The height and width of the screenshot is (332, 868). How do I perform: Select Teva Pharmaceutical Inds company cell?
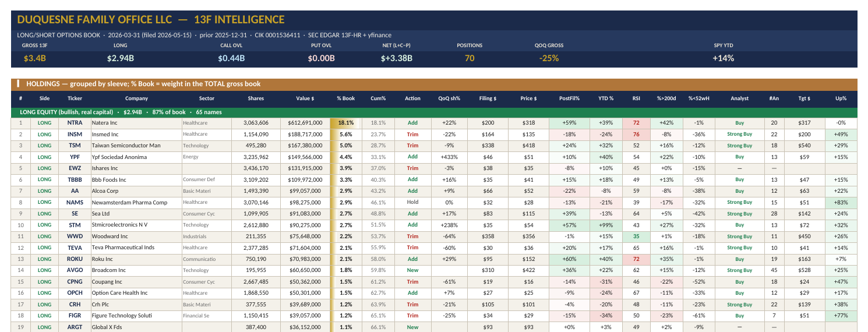coord(136,248)
